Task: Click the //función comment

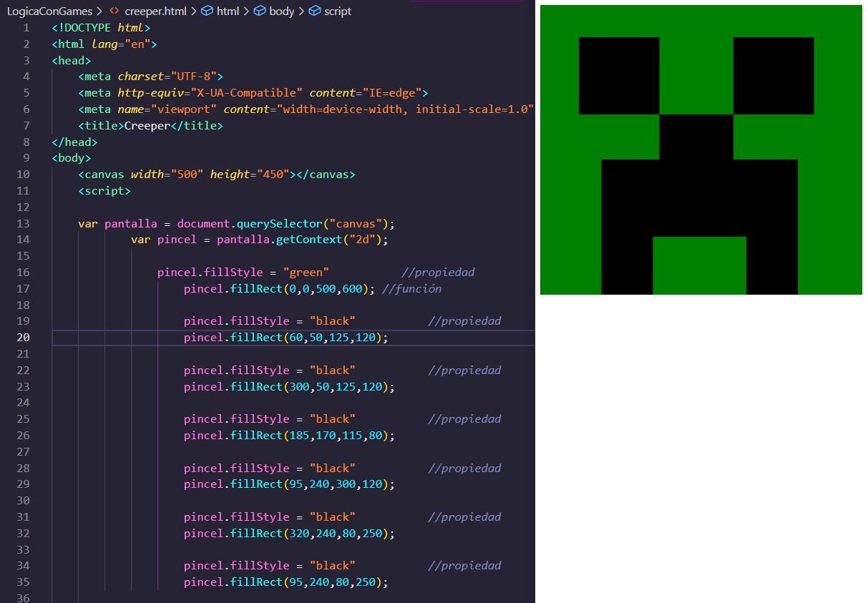Action: (411, 289)
